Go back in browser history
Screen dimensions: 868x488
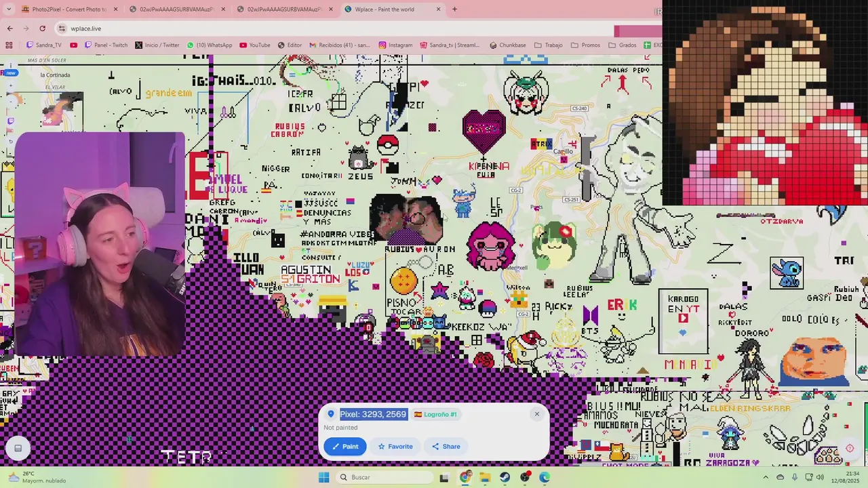[x=9, y=28]
